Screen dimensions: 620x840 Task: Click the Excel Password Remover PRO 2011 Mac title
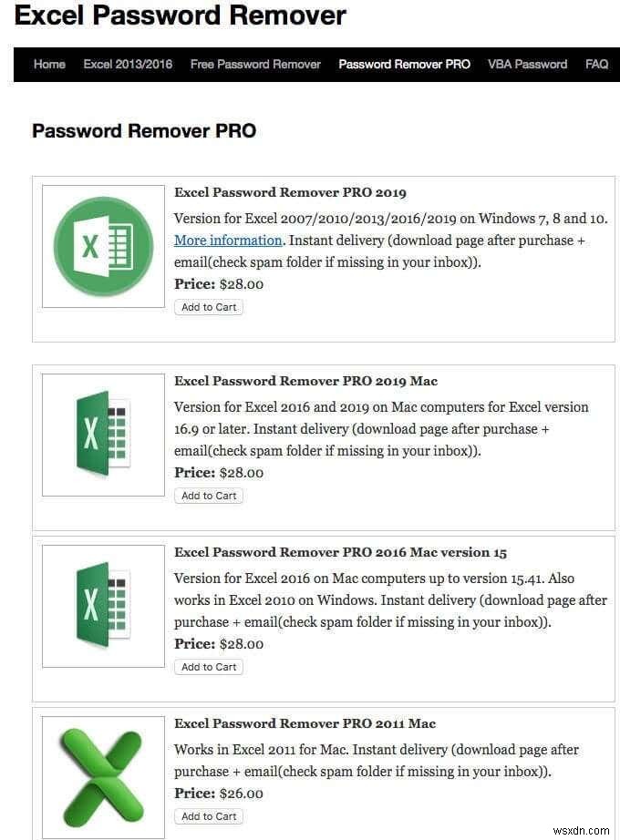(x=305, y=723)
